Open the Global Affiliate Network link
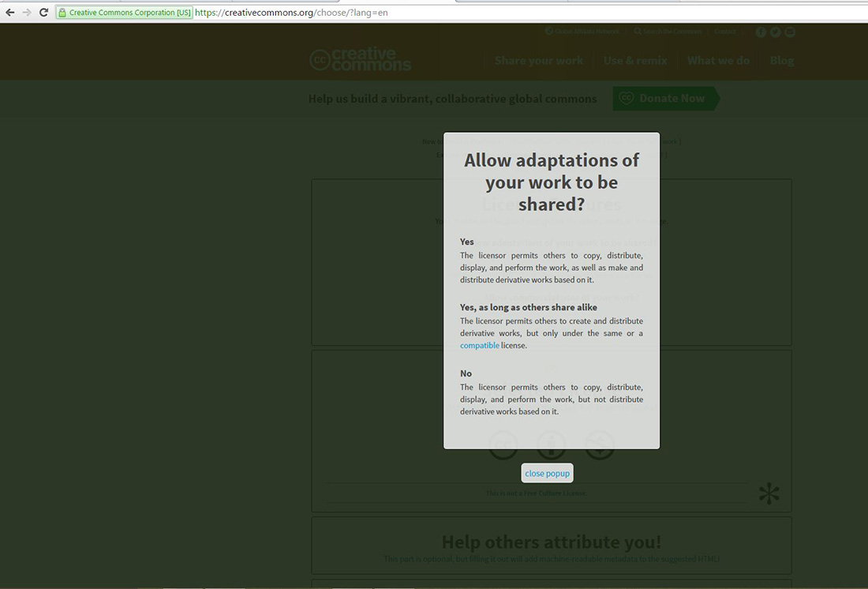The height and width of the screenshot is (589, 868). click(x=582, y=32)
